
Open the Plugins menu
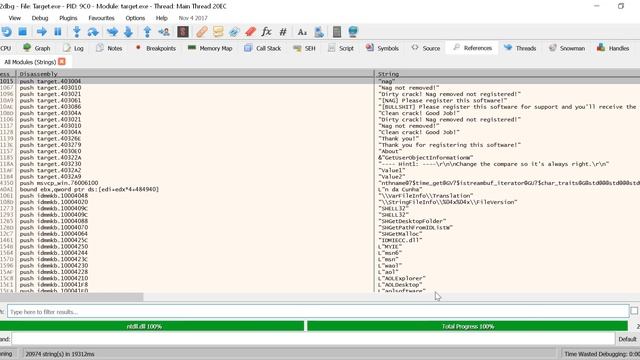click(68, 18)
